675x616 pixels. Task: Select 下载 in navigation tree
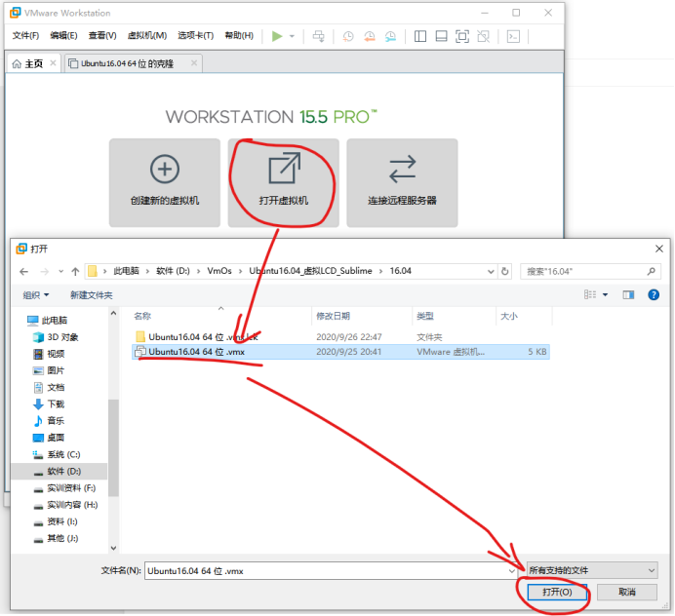tap(48, 404)
